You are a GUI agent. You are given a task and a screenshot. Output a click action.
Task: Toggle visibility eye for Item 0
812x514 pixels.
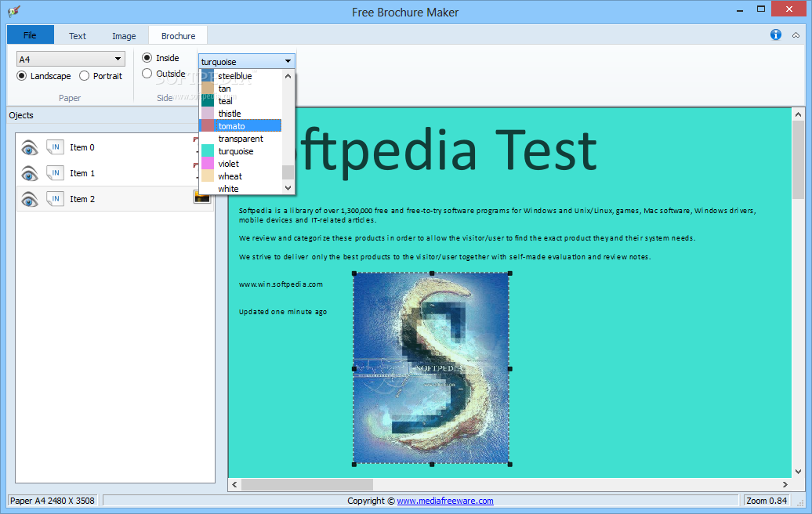[x=30, y=148]
